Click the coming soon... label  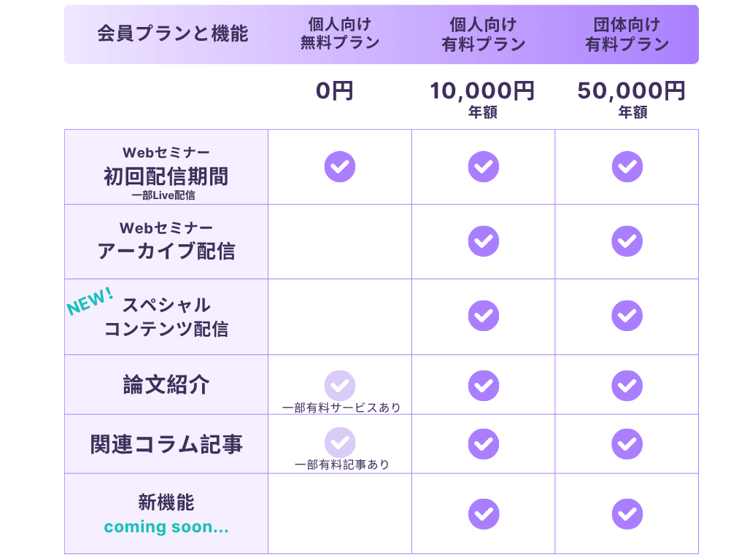pos(166,526)
